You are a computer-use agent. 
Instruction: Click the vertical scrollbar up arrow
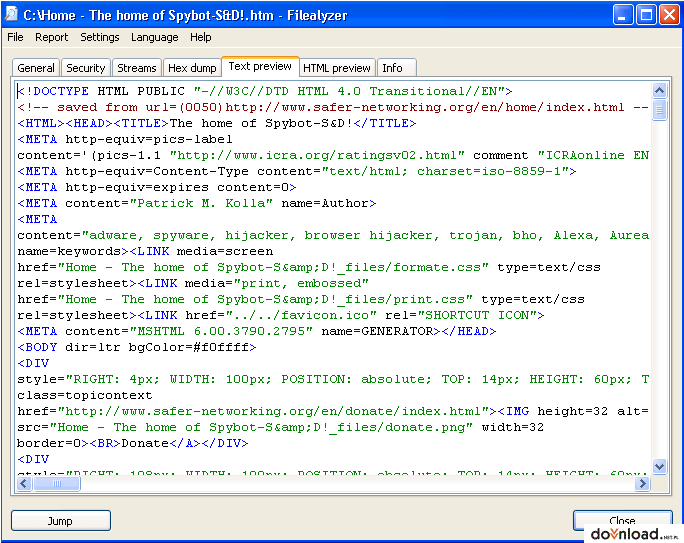pyautogui.click(x=659, y=91)
